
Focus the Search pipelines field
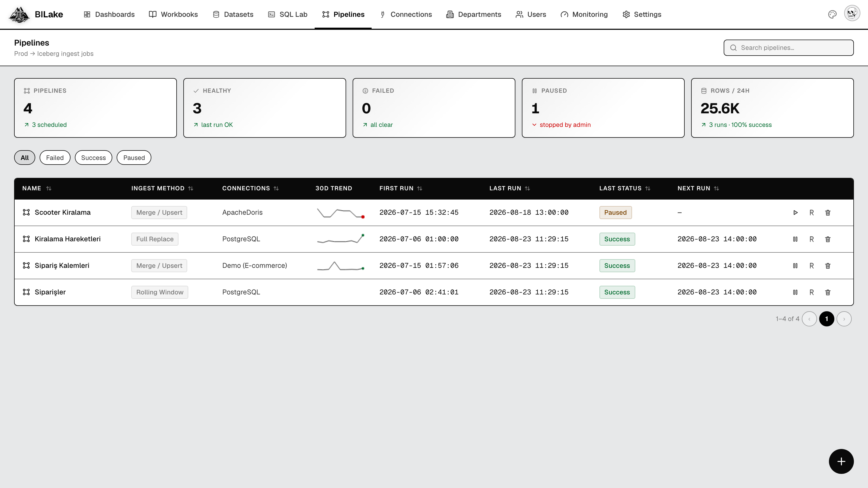789,48
